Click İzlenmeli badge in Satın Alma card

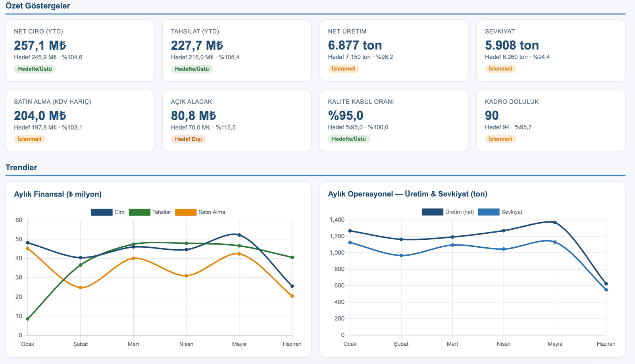[x=30, y=139]
